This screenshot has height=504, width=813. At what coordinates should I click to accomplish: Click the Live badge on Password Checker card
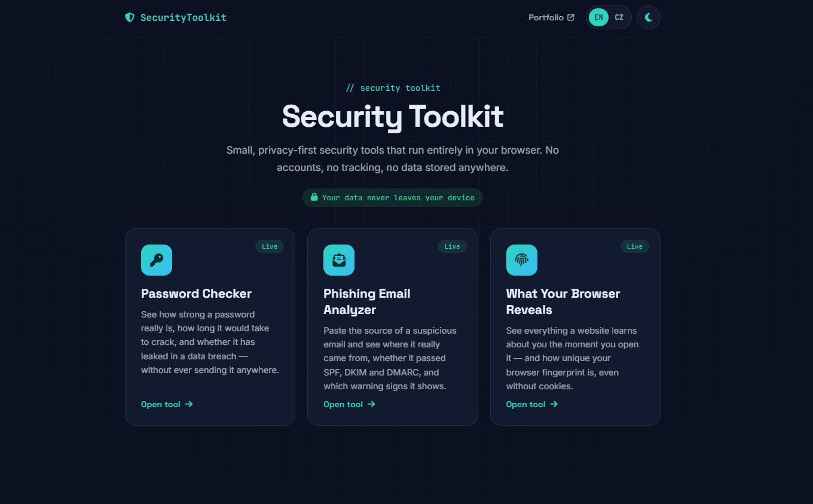270,246
